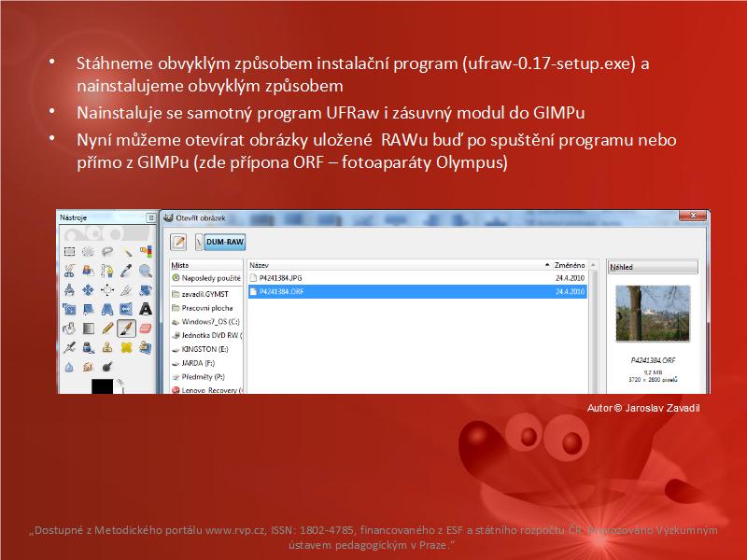Image resolution: width=747 pixels, height=560 pixels.
Task: Select the Dodge/Burn tool
Action: pos(107,367)
